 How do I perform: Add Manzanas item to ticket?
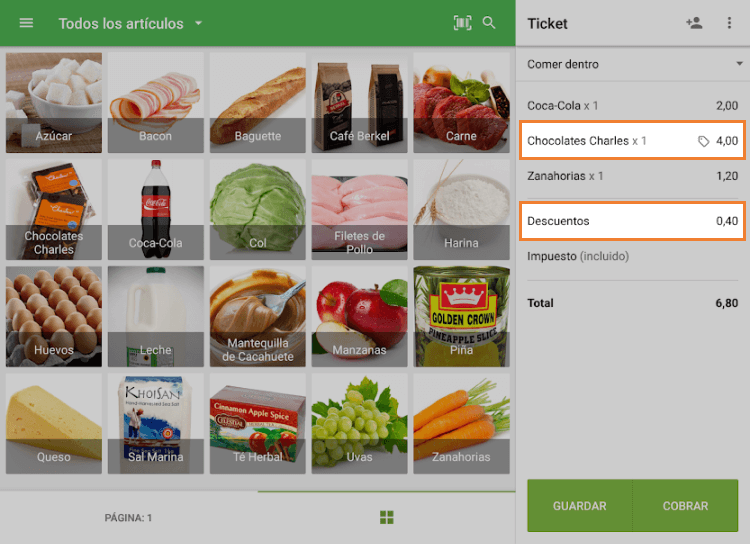pos(359,317)
